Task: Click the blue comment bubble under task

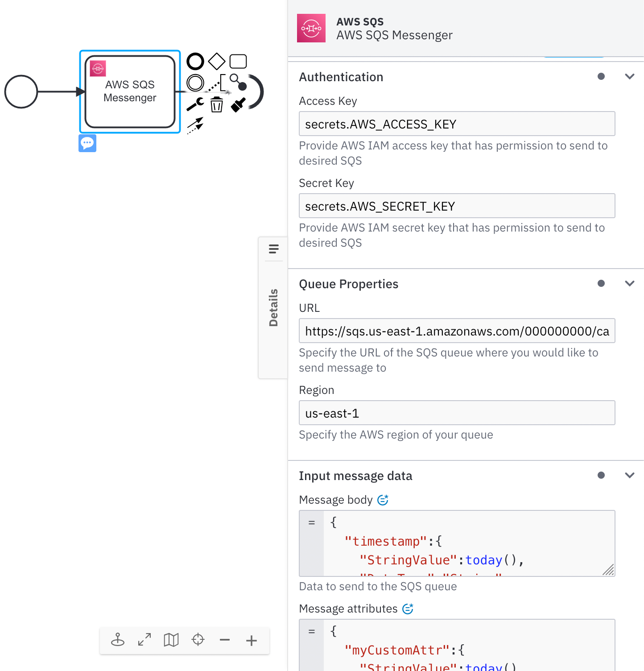Action: [x=87, y=143]
